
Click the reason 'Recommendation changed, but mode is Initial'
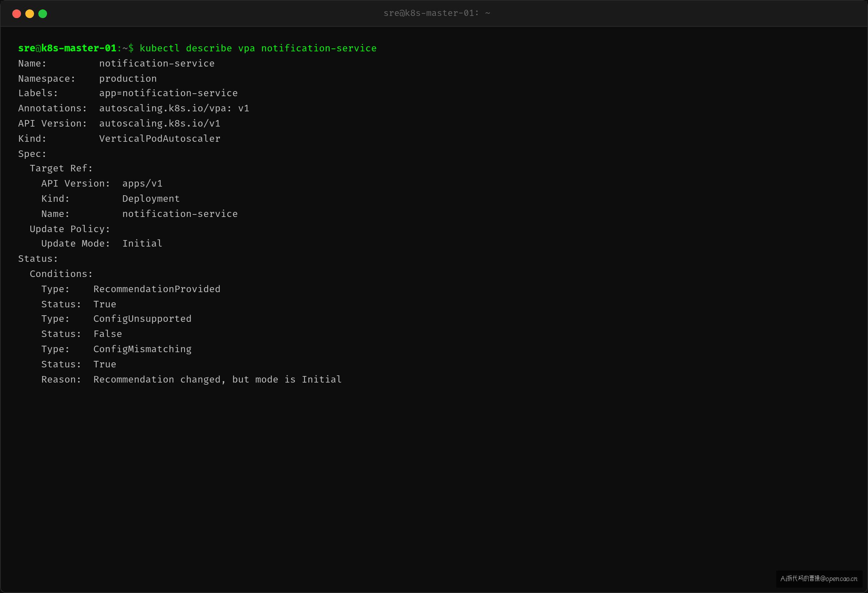[x=217, y=380]
